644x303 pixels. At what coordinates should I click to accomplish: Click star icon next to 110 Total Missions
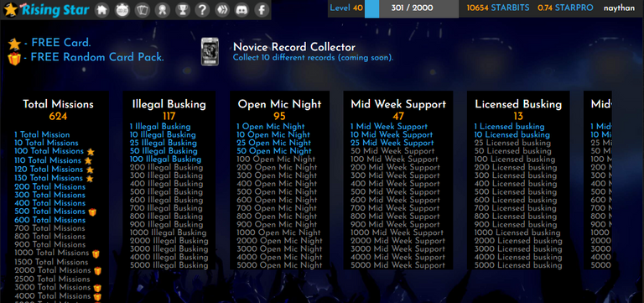[x=88, y=161]
